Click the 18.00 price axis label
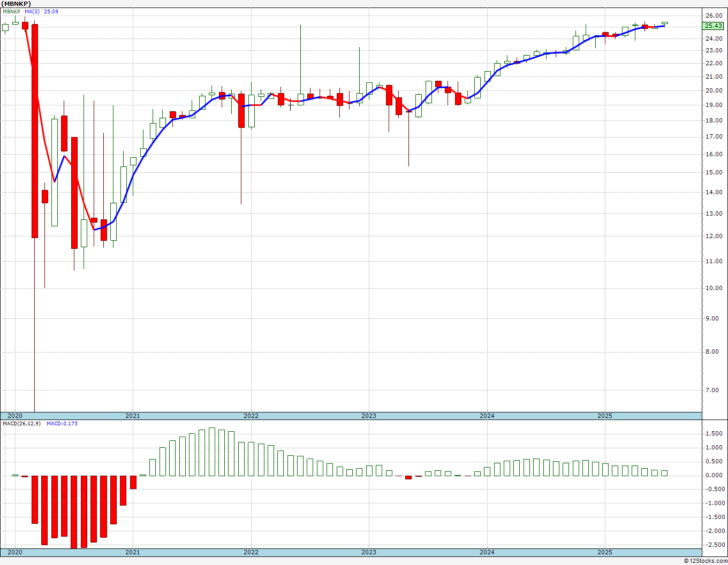 tap(714, 121)
